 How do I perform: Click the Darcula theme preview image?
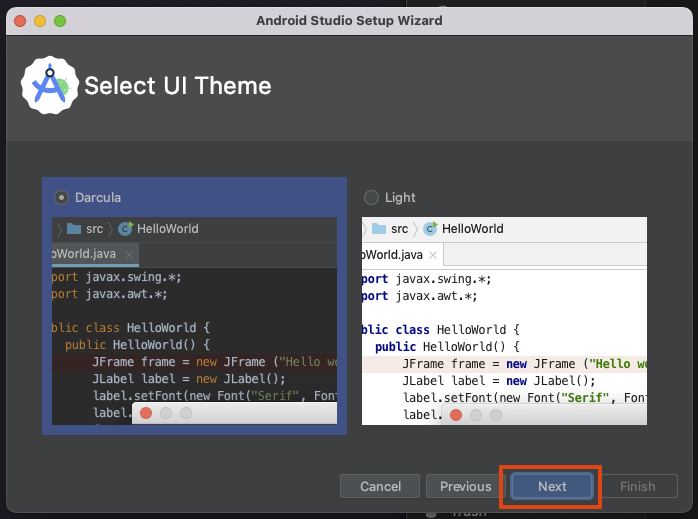195,321
